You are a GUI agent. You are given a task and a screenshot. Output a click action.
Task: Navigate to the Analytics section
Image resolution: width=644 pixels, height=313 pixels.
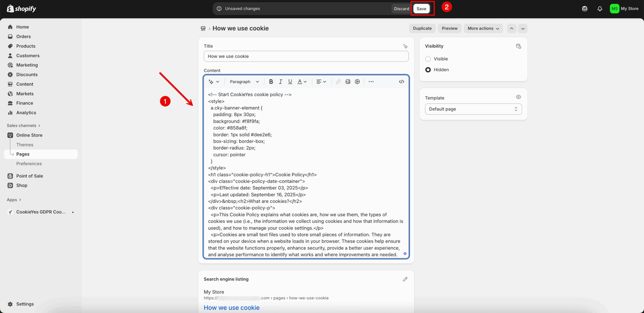[26, 113]
